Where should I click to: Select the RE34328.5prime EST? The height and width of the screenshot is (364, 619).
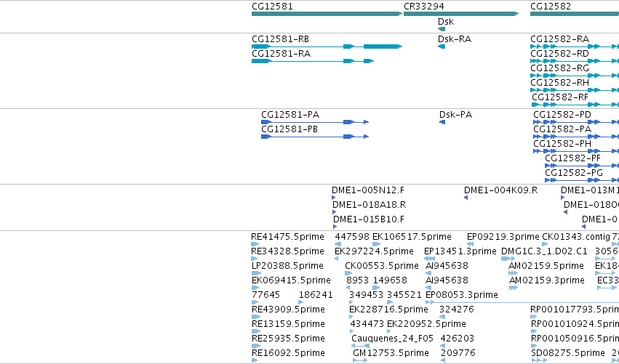[x=287, y=251]
